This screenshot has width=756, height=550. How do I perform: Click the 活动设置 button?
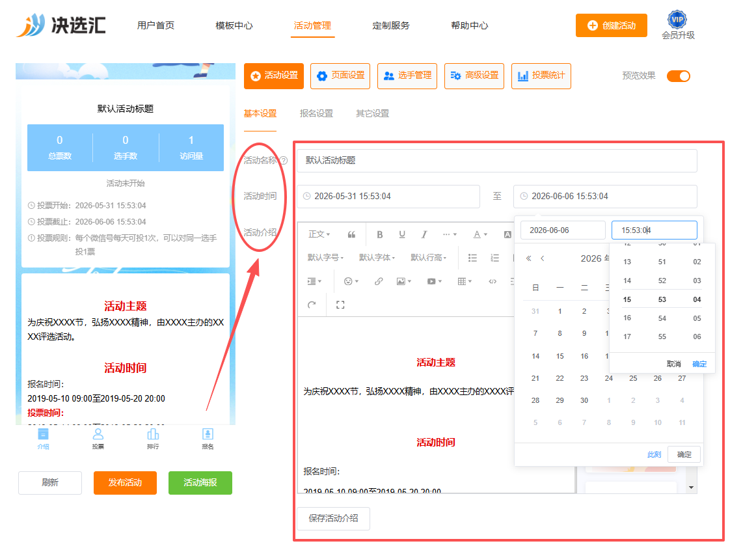tap(274, 76)
